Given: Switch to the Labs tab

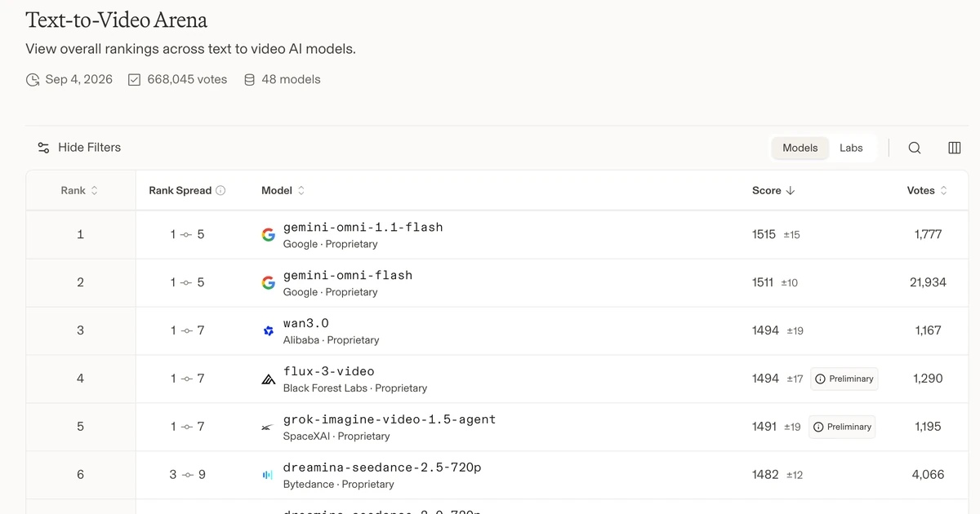Looking at the screenshot, I should 851,148.
